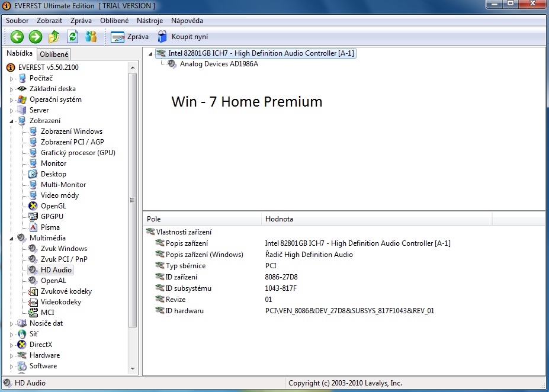
Task: Select Grafický procesor (GPU) item
Action: click(78, 153)
